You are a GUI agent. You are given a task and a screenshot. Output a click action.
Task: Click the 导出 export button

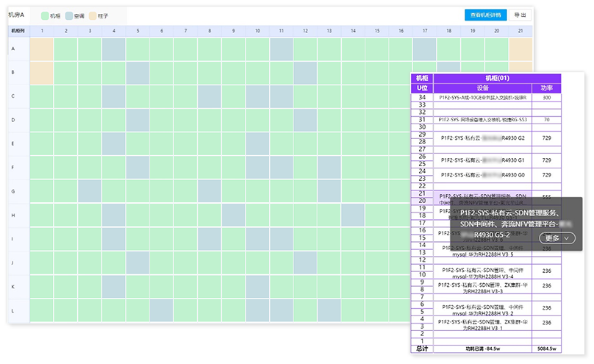click(520, 15)
